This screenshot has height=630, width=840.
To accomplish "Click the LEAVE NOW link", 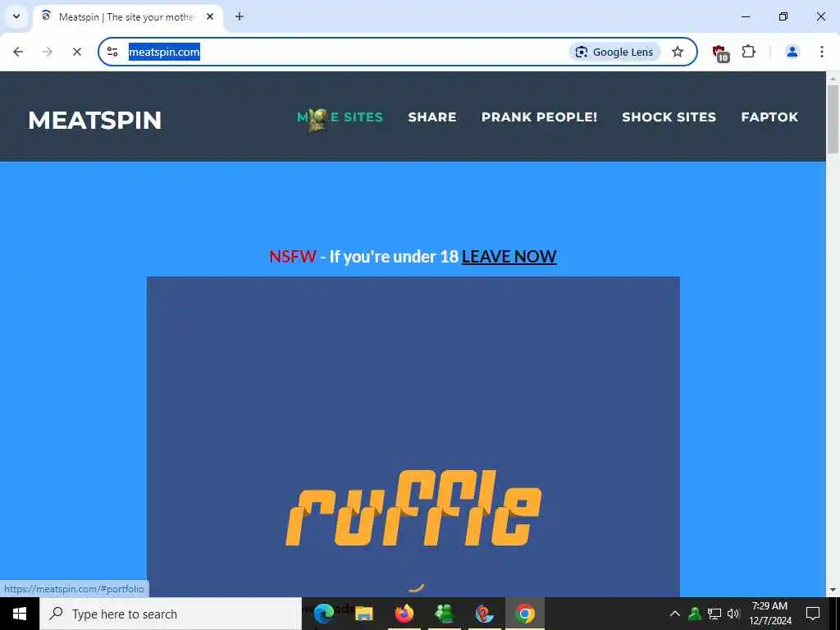I will pyautogui.click(x=509, y=257).
